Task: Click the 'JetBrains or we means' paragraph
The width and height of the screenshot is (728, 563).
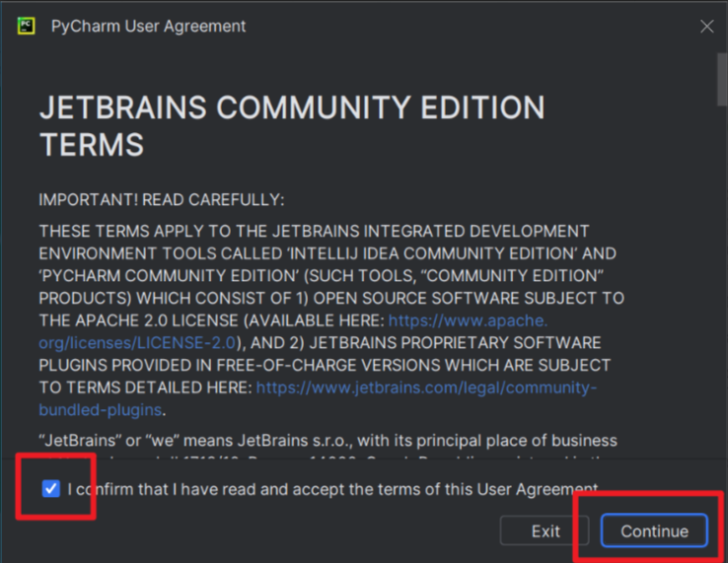Action: click(328, 440)
